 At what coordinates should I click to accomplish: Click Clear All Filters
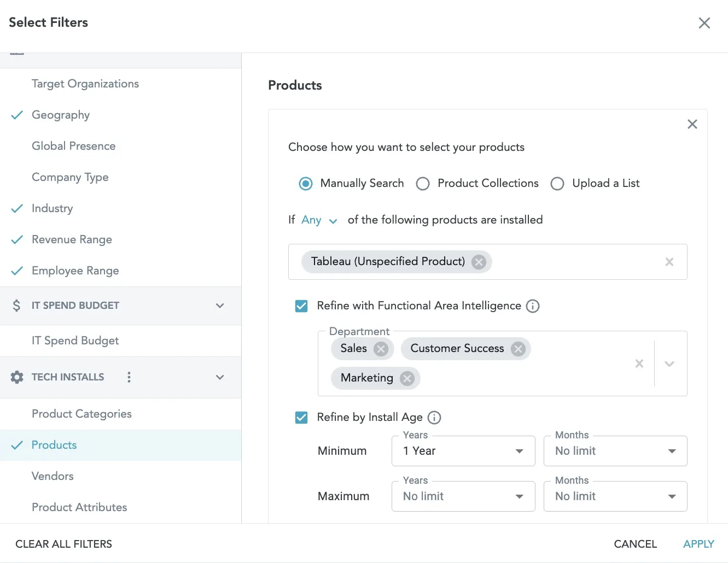tap(63, 544)
